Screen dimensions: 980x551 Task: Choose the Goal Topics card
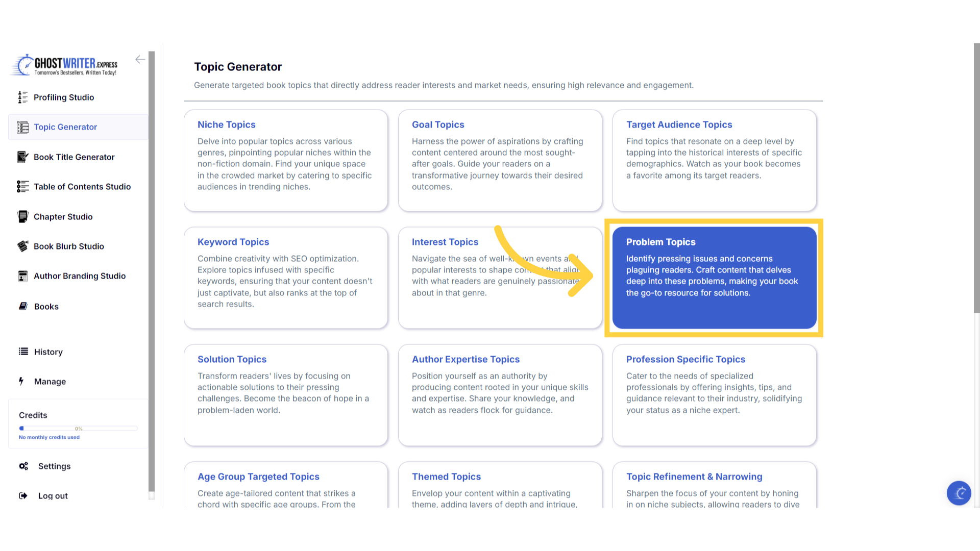pos(500,160)
